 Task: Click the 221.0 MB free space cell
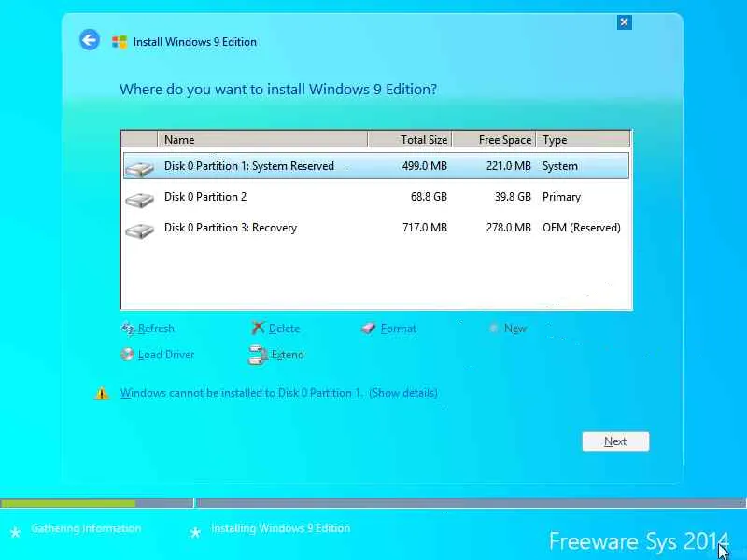click(x=508, y=166)
